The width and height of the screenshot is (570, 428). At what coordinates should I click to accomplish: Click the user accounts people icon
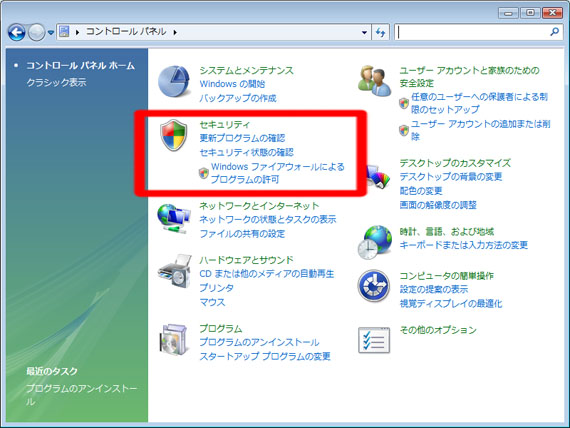click(x=374, y=81)
